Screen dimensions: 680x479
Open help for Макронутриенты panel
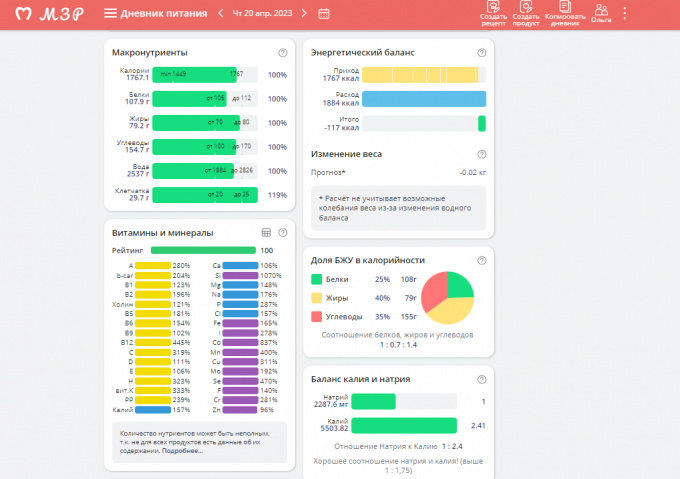pos(283,52)
